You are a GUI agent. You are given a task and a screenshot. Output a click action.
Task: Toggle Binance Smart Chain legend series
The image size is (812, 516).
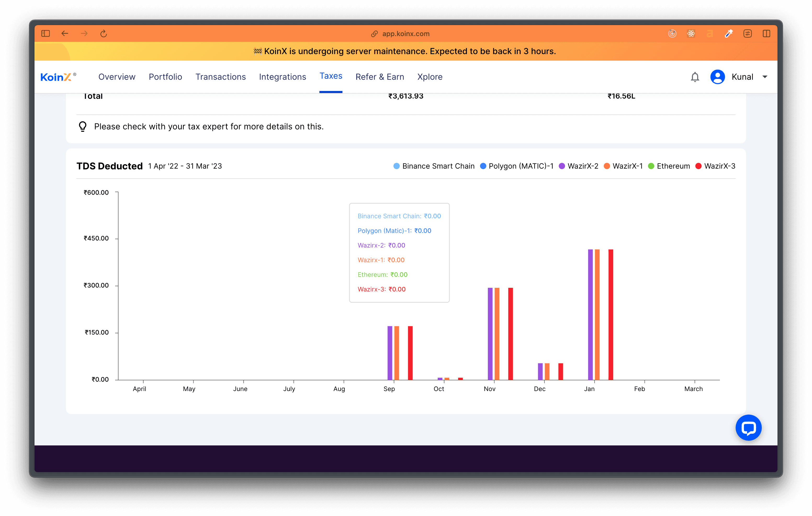coord(434,166)
